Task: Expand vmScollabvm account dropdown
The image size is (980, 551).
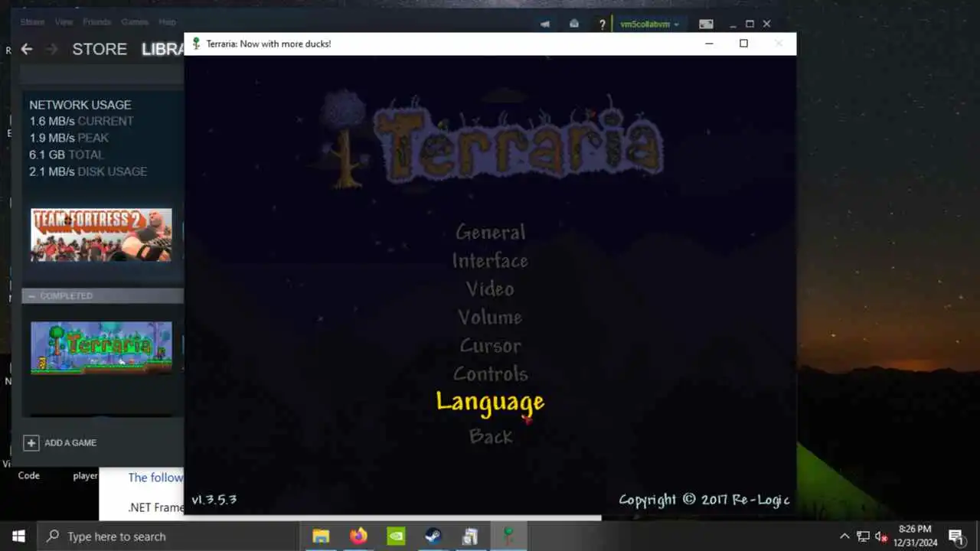Action: point(649,24)
